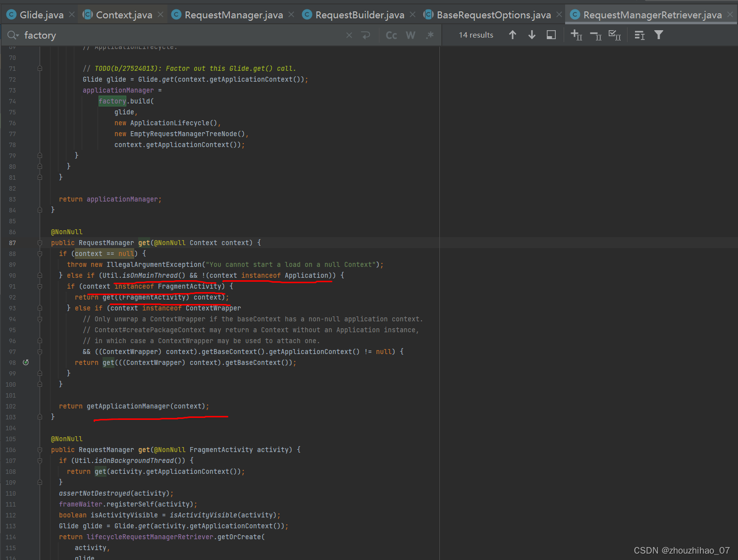The height and width of the screenshot is (560, 738).
Task: Open results in Find window
Action: point(551,35)
